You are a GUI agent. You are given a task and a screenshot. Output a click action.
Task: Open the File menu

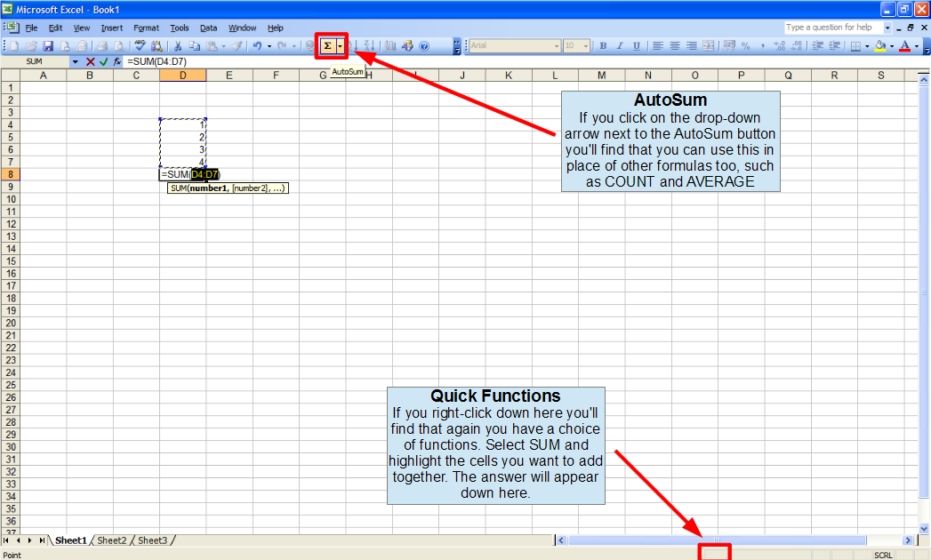click(x=31, y=28)
